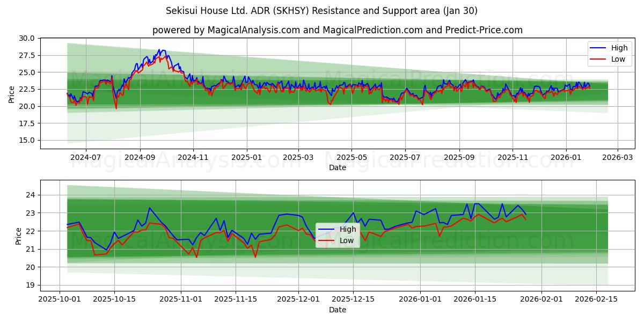Click top chart y-axis value '22.5'
The image size is (644, 322).
[28, 89]
